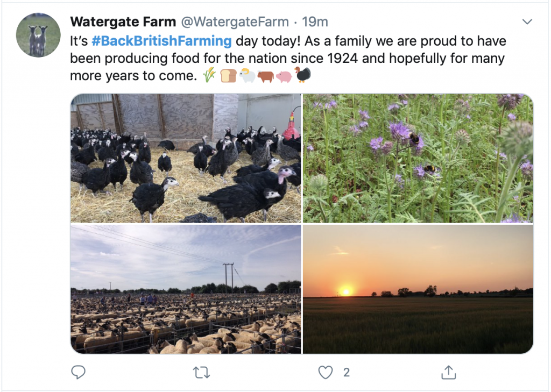View the purple flowers and bees photo
Viewport: 551px width, 392px height.
(x=418, y=158)
